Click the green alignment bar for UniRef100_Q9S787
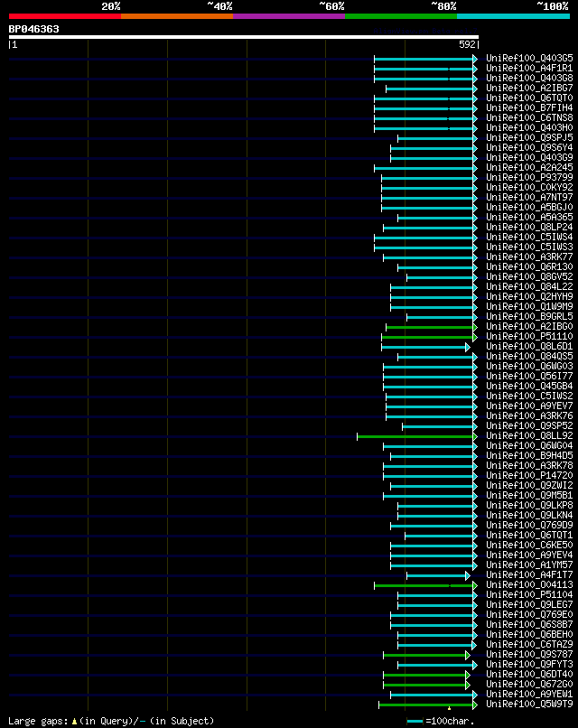This screenshot has width=578, height=728. coord(426,656)
